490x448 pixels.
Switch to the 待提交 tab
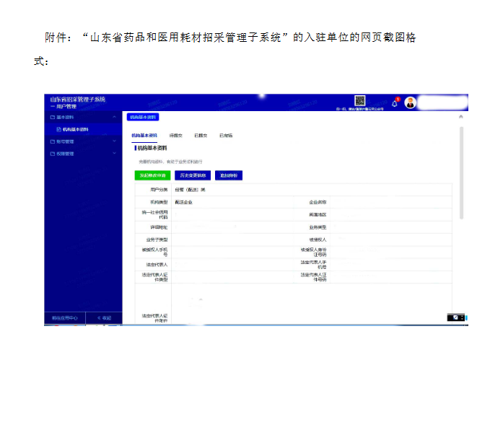[x=176, y=135]
